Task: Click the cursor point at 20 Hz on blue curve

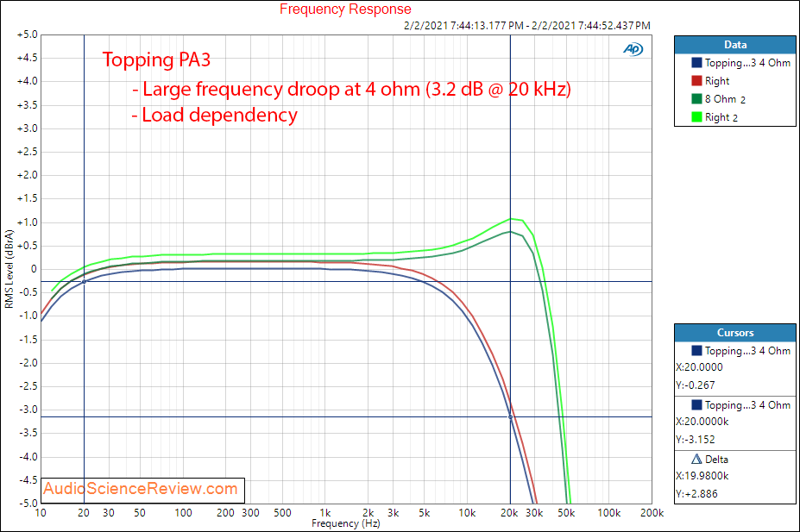Action: click(x=85, y=281)
